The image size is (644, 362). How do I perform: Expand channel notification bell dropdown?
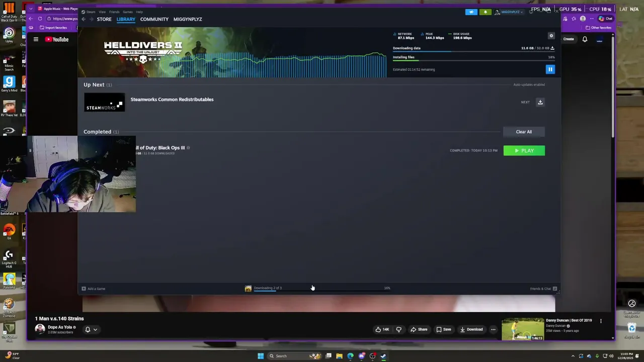click(x=91, y=330)
